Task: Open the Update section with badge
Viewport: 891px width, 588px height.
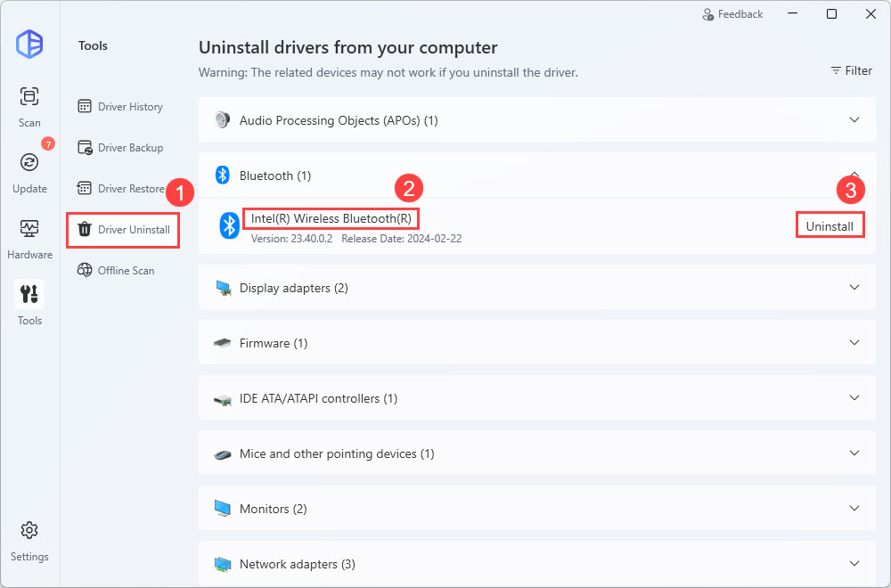Action: pos(29,163)
